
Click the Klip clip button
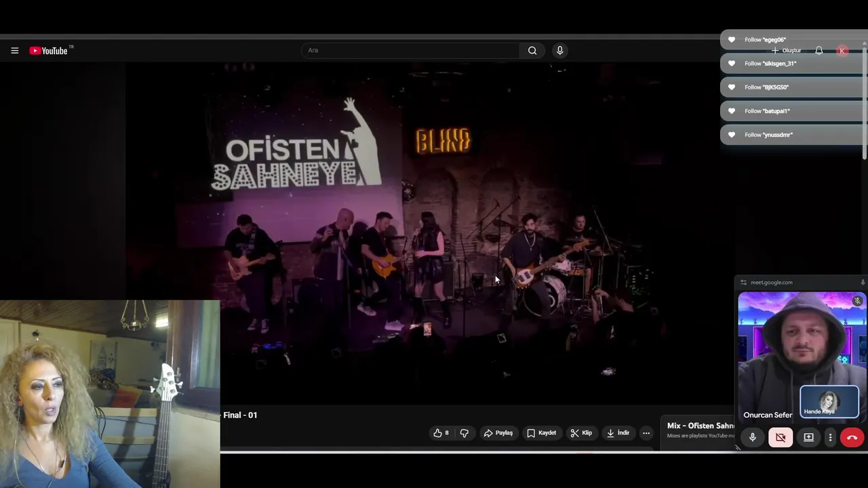point(581,433)
